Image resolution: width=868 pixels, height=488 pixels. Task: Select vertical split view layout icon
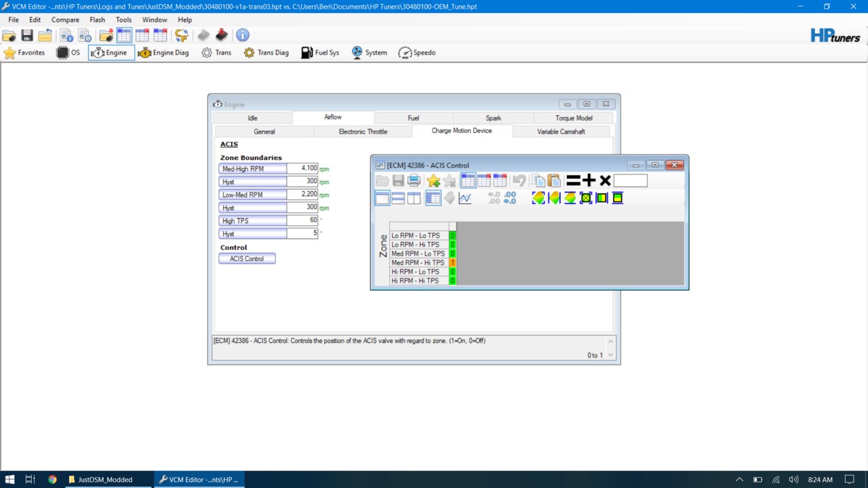coord(414,198)
